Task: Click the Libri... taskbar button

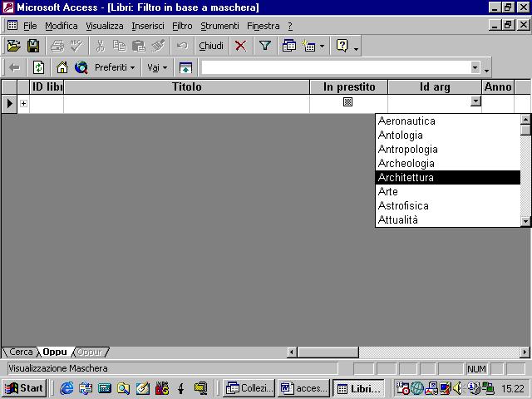Action: point(358,388)
